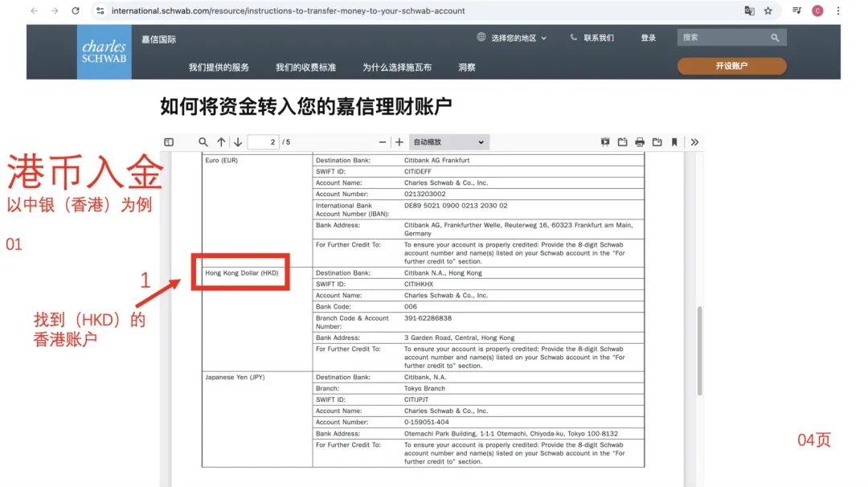Expand the 选择您的地区 region selector
Viewport: 868px width, 487px height.
518,38
